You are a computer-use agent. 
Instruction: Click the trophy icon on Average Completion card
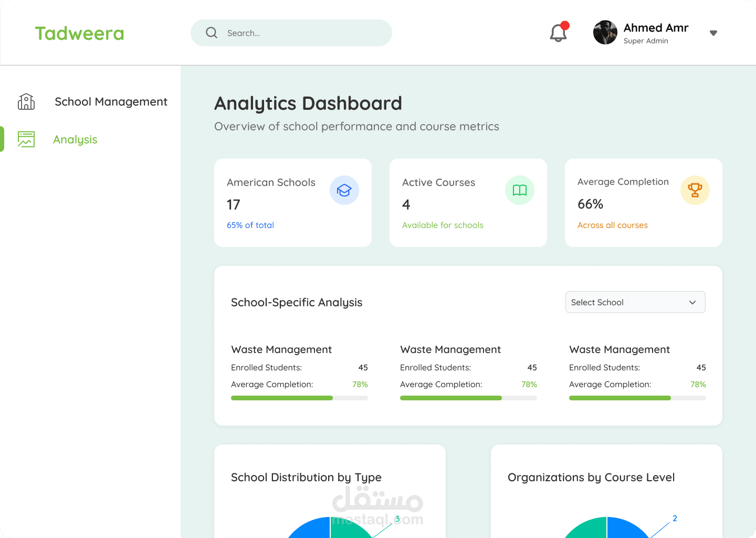[x=695, y=190]
